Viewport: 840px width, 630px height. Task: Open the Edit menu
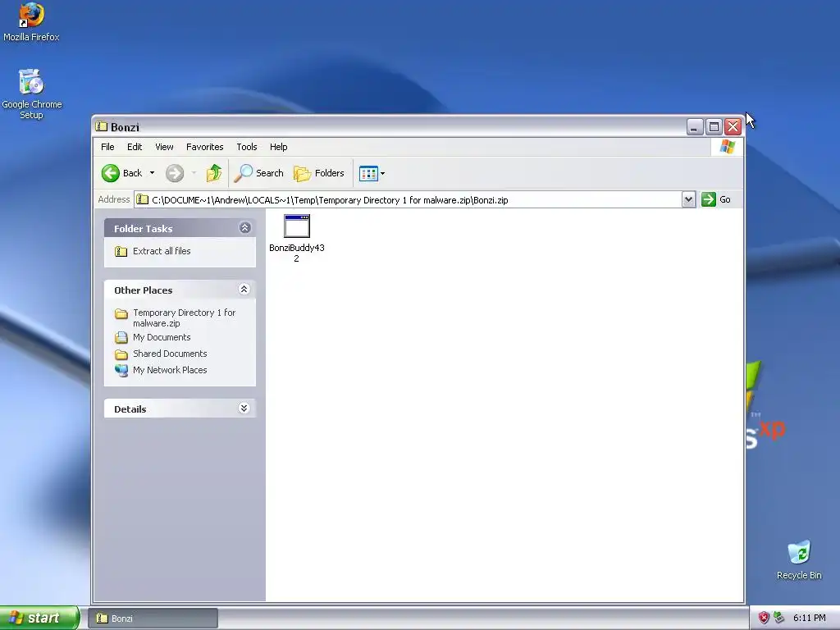pyautogui.click(x=135, y=147)
